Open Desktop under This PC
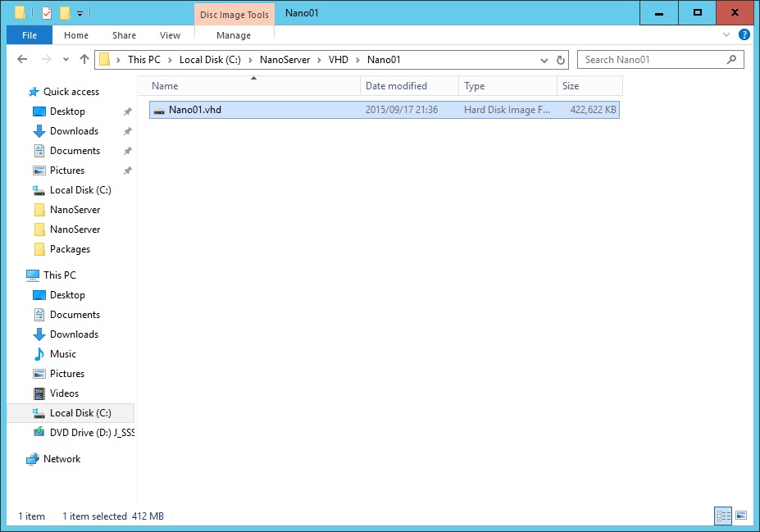This screenshot has height=532, width=760. pyautogui.click(x=67, y=295)
